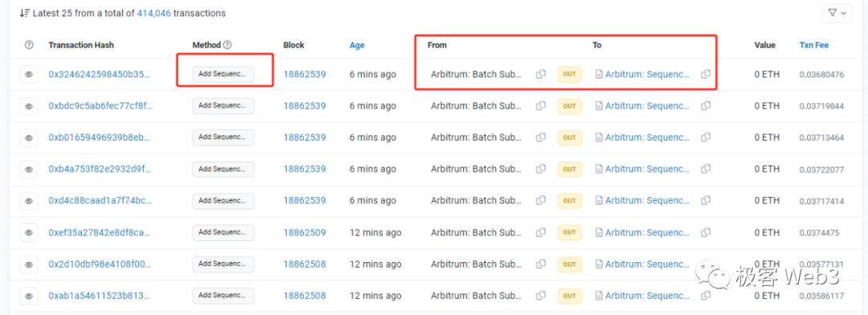
Task: Click the contract file icon beside first Sequencer link
Action: [x=599, y=74]
